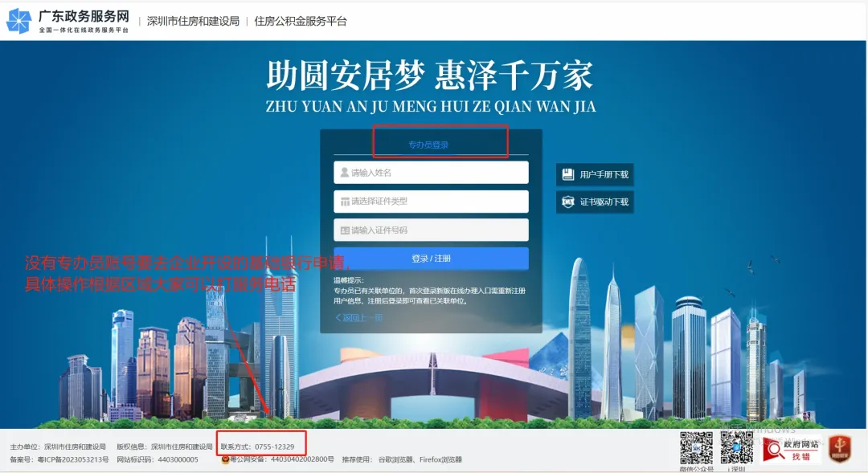The image size is (868, 473).
Task: Click the 主办单位: 深圳市住房和建设局 text
Action: [x=58, y=446]
